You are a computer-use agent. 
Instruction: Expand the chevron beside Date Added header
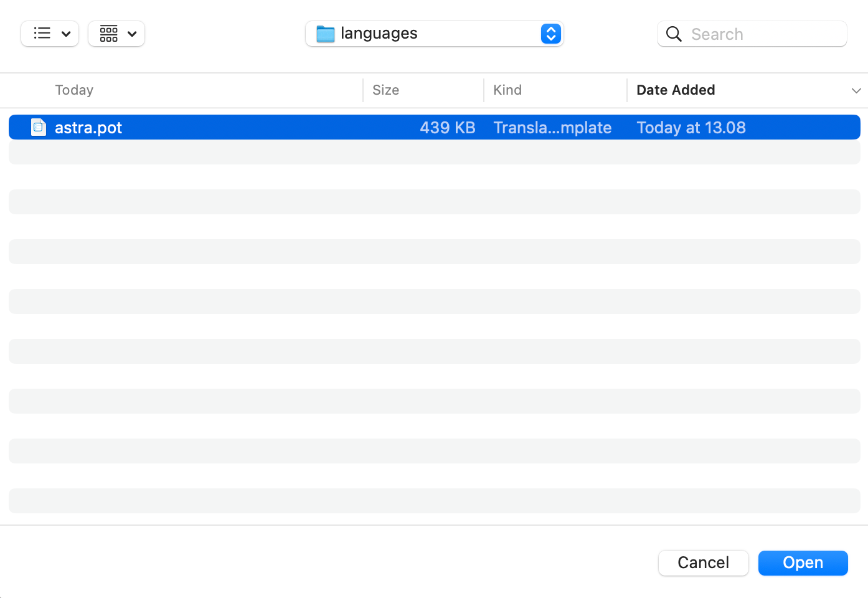[x=856, y=90]
